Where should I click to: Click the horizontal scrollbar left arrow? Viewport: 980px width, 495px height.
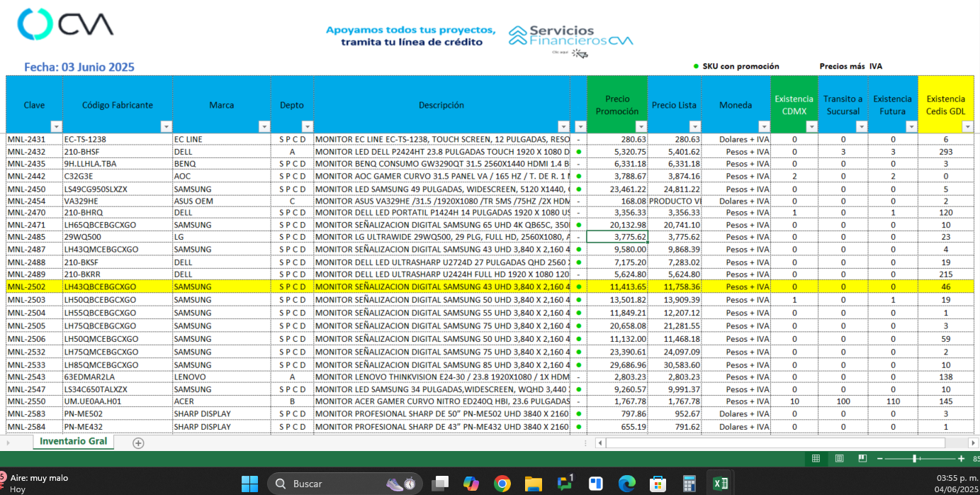click(x=600, y=443)
